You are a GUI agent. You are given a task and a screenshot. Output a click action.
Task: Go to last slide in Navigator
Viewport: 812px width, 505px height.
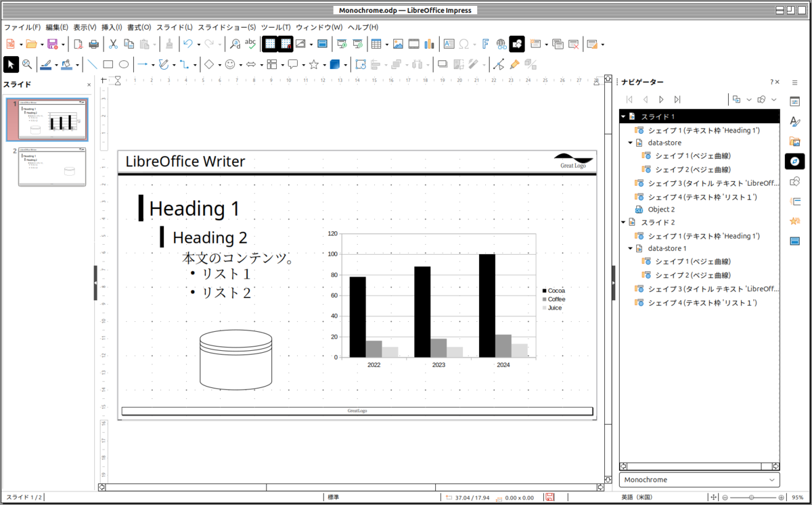(x=678, y=99)
